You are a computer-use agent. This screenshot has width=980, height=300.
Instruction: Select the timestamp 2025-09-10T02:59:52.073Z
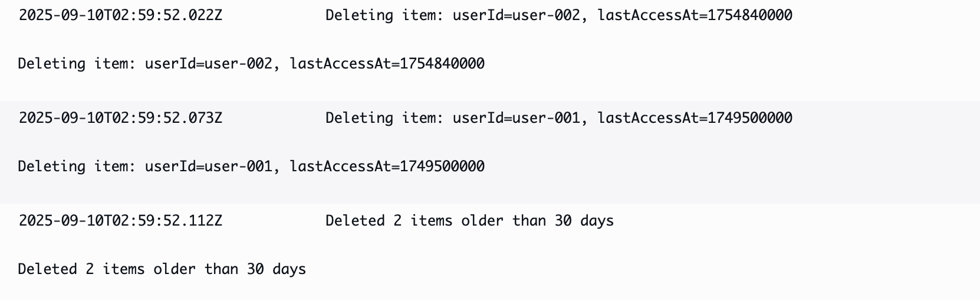point(120,118)
